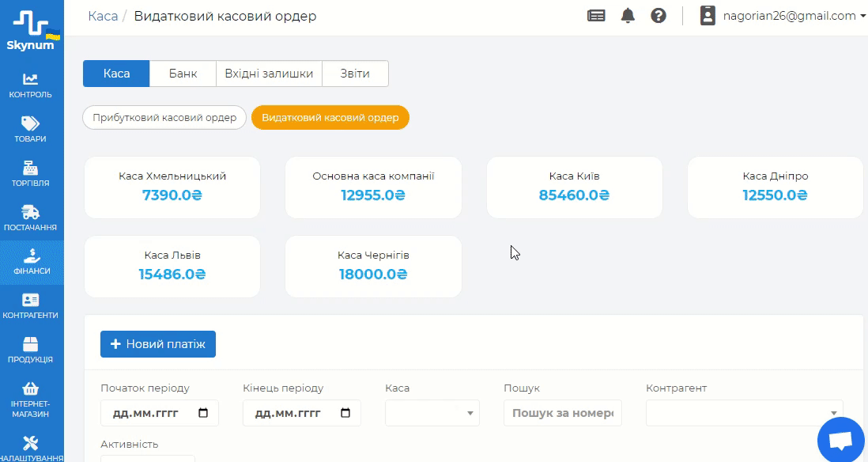This screenshot has height=462, width=868.
Task: Expand the Контрагент filter dropdown
Action: point(744,413)
